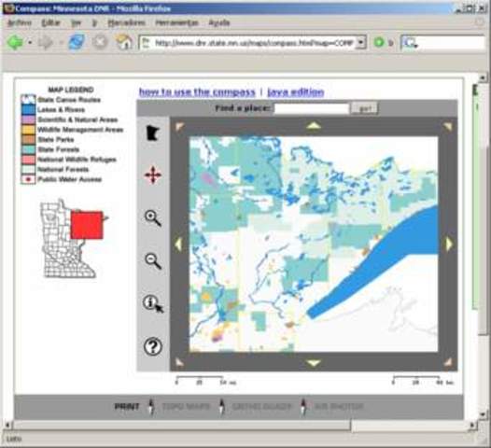Pan map southeast with corner arrow
Viewport: 491px width, 448px height.
tap(448, 362)
